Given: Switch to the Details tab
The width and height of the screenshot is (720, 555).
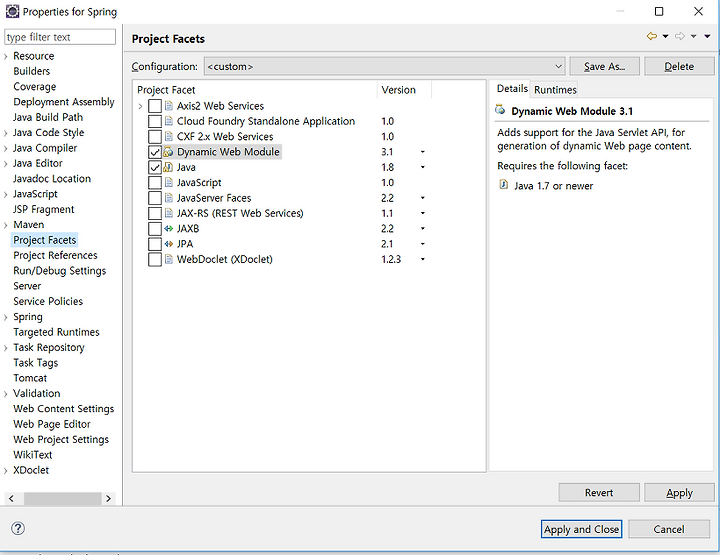Looking at the screenshot, I should [512, 89].
